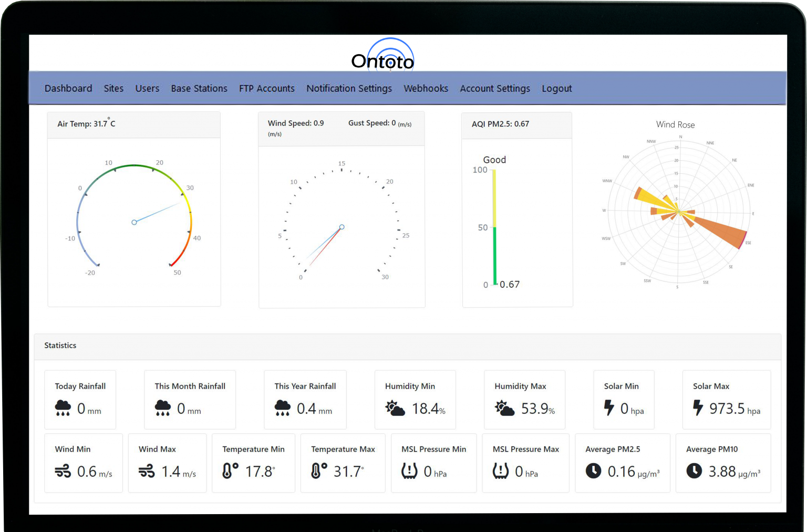The image size is (807, 532).
Task: Switch to the Sites page
Action: 113,88
